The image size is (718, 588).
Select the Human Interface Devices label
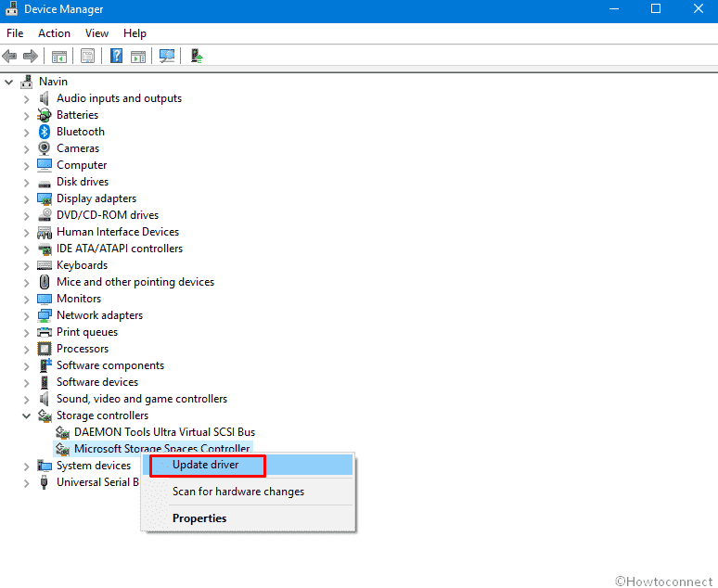click(118, 232)
